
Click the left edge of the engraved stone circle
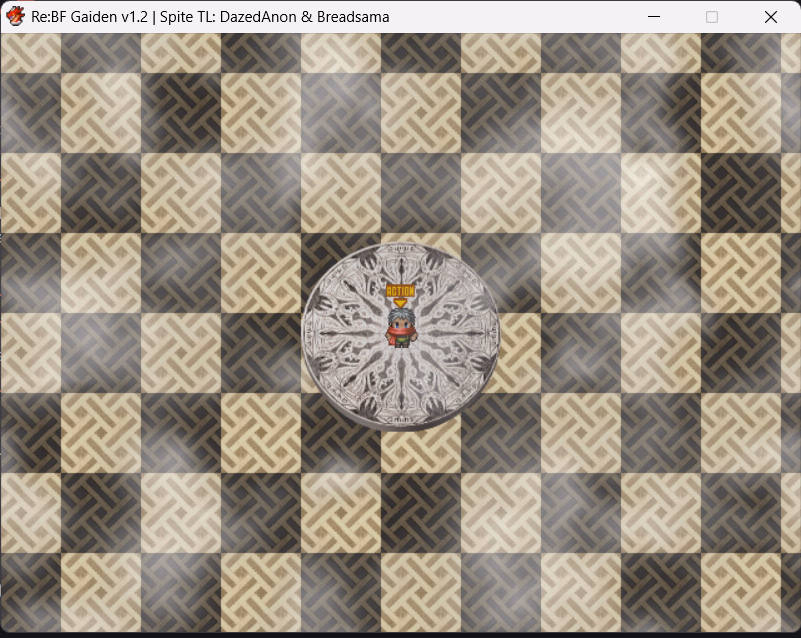click(308, 335)
